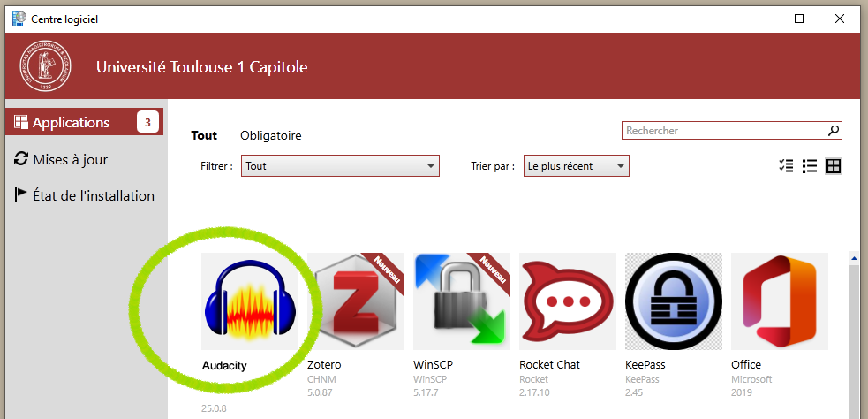Open the Trier par dropdown Le plus récent
Image resolution: width=868 pixels, height=419 pixels.
click(x=577, y=165)
